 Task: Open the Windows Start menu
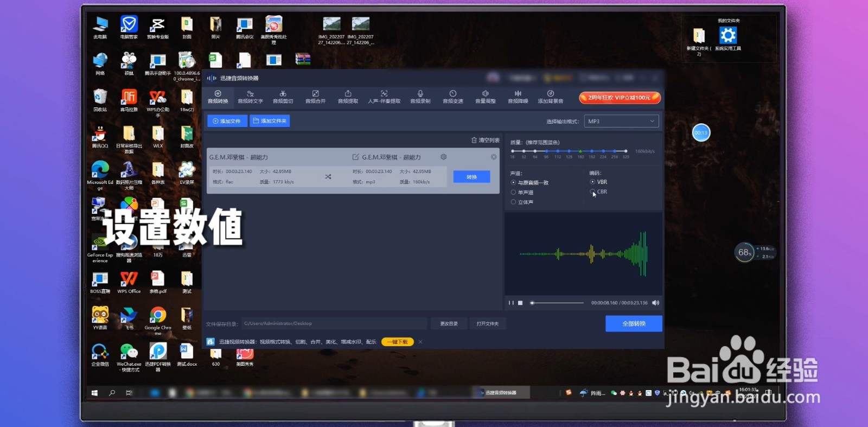94,393
